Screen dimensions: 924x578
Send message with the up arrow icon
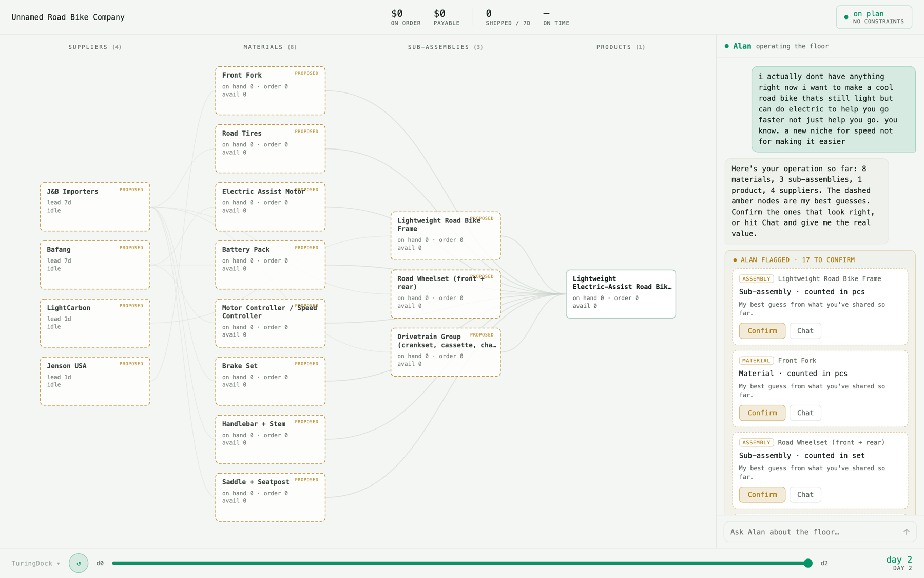point(906,532)
